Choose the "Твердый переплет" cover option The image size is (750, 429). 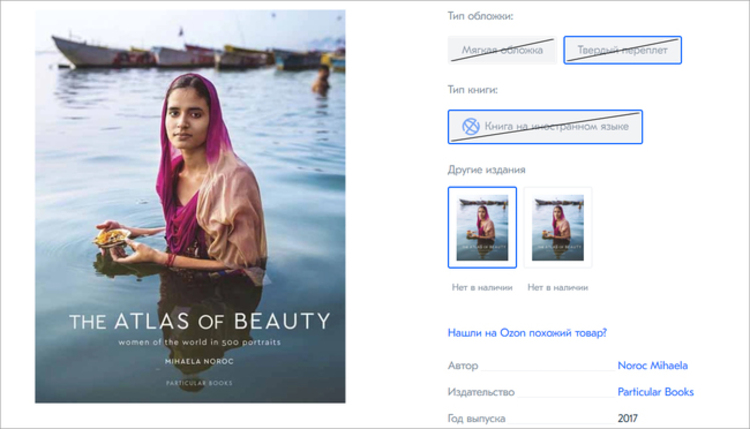click(x=622, y=50)
